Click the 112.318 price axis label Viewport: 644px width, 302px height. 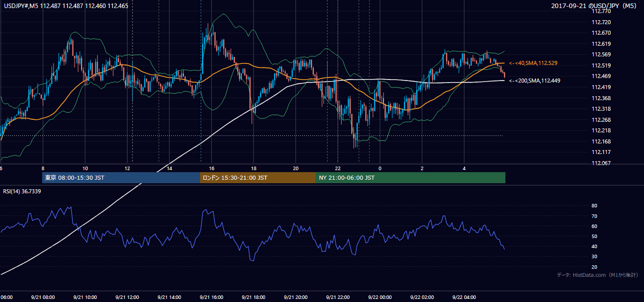[602, 109]
